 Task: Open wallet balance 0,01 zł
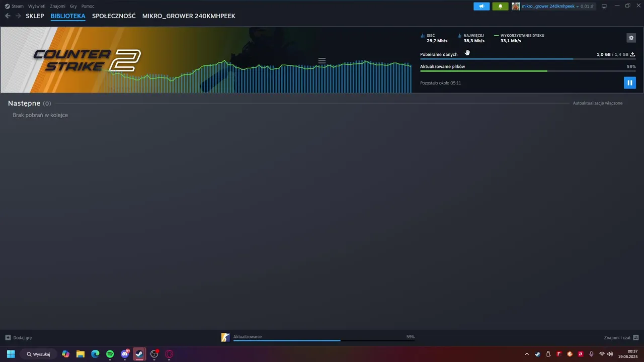point(587,7)
